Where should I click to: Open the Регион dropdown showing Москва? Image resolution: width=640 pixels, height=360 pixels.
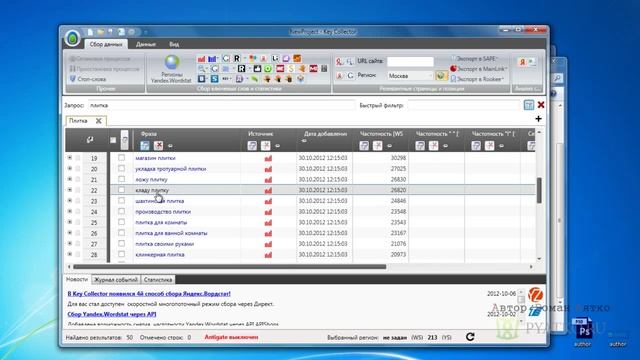[410, 76]
